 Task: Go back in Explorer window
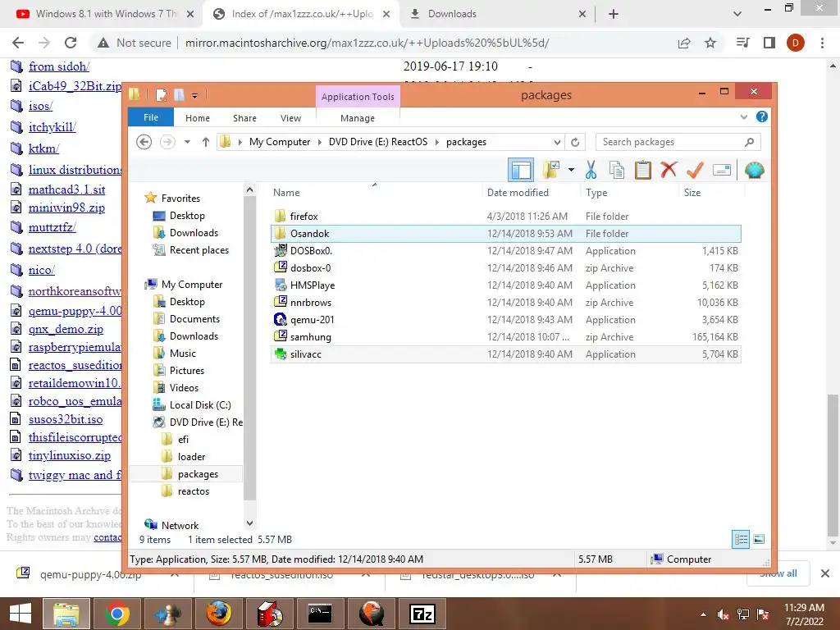point(144,142)
